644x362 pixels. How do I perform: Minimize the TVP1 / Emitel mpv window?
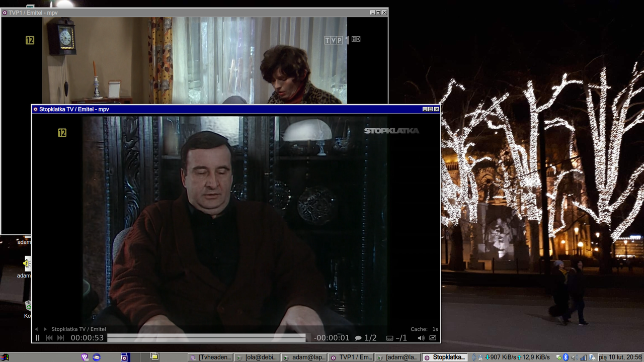(373, 13)
